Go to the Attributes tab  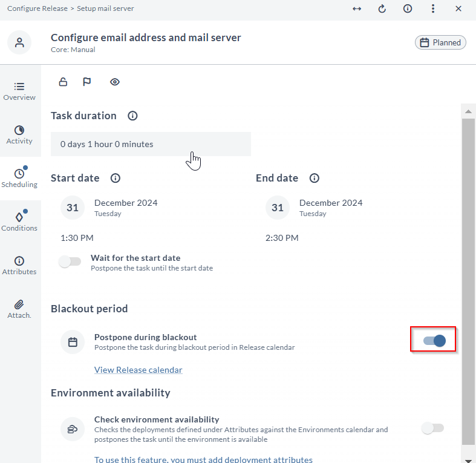click(19, 266)
